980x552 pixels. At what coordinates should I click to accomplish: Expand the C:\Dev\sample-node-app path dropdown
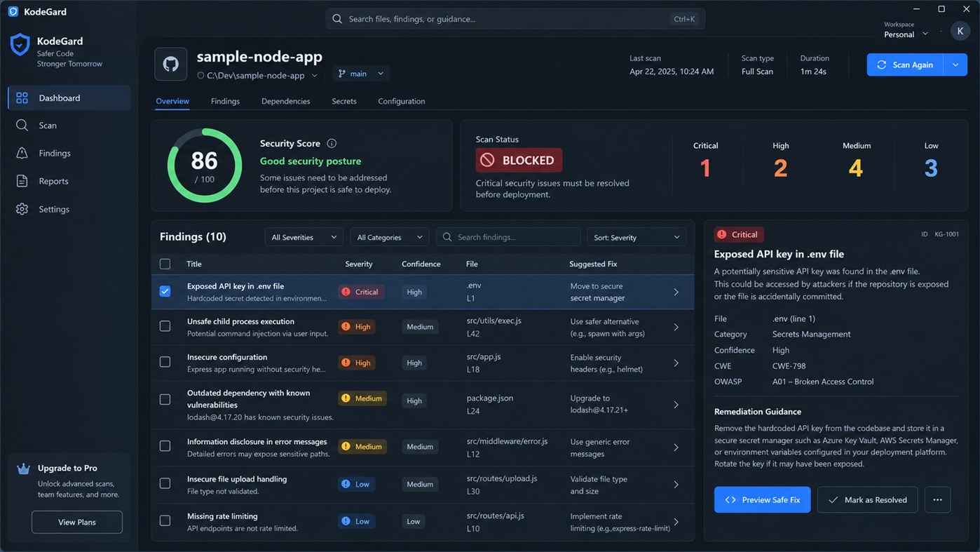tap(315, 76)
